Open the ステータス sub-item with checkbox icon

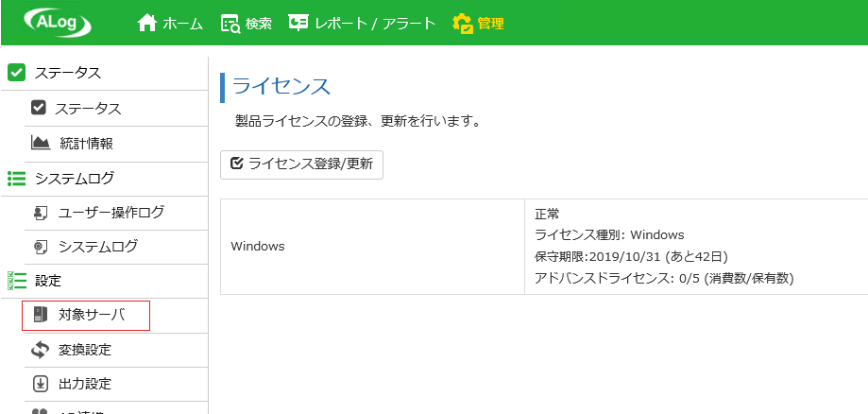pos(116,109)
